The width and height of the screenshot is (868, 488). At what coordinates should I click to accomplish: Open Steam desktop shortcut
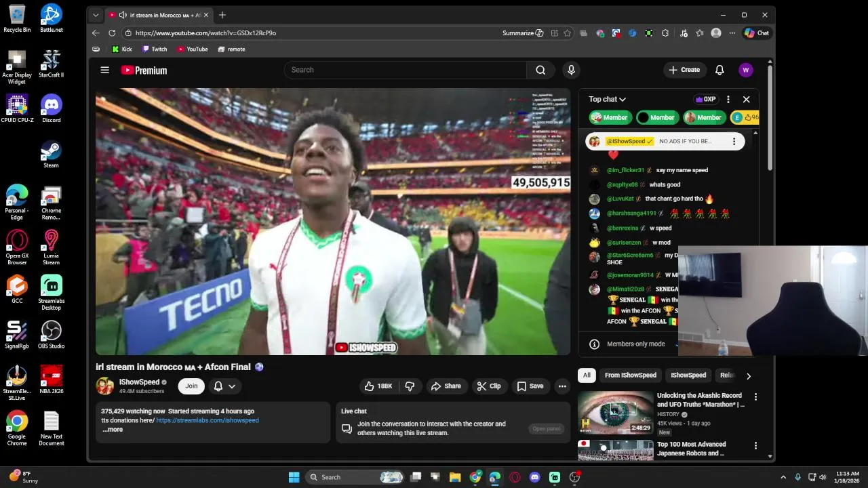[52, 154]
